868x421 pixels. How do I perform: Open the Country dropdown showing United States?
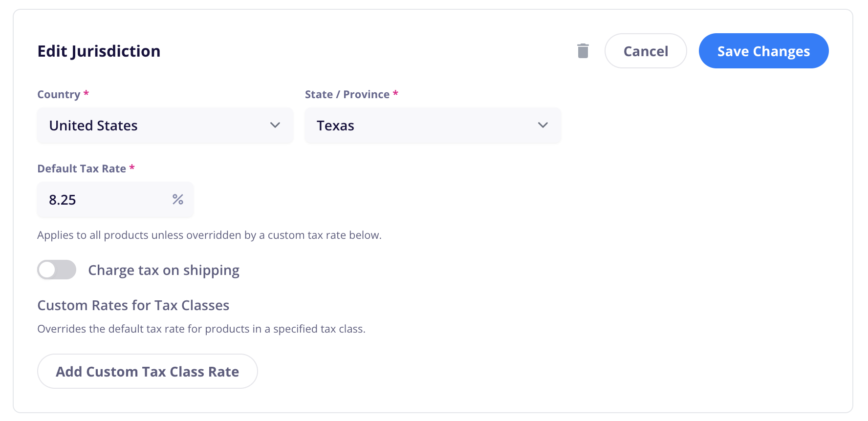click(x=165, y=126)
